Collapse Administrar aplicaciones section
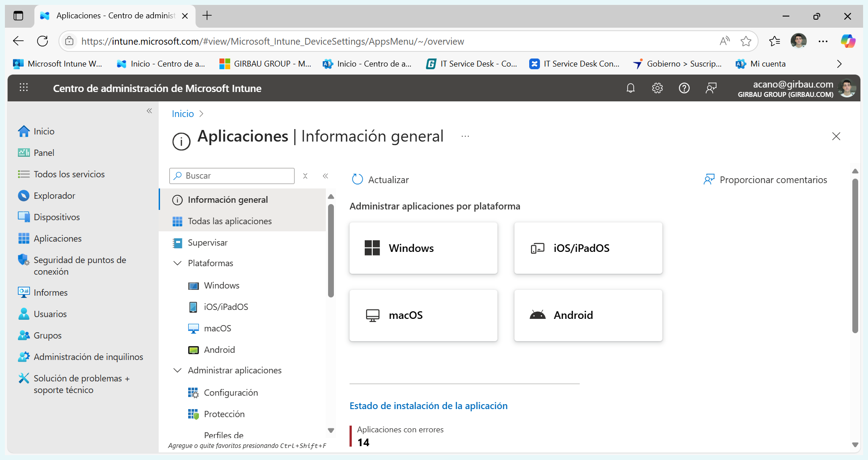Image resolution: width=868 pixels, height=460 pixels. coord(177,370)
